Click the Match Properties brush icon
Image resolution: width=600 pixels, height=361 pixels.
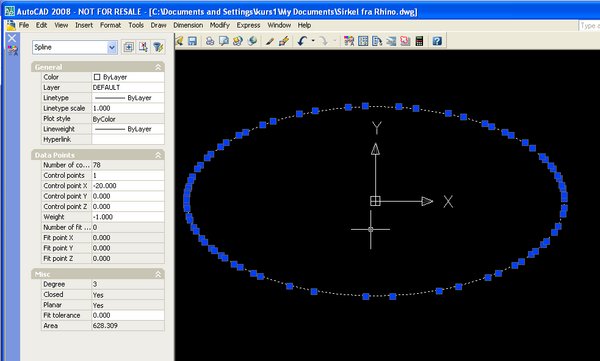click(284, 41)
